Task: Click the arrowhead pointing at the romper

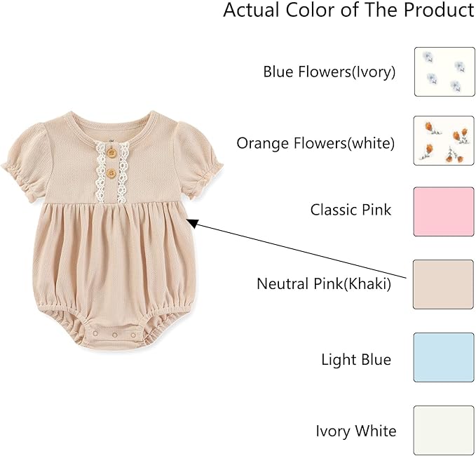Action: [x=193, y=223]
